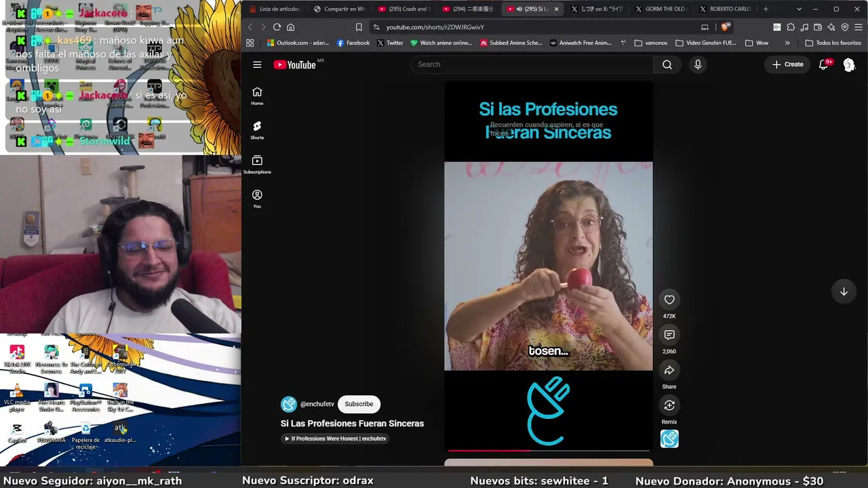Open the CapCut desktop shortcut
The width and height of the screenshot is (868, 488).
tap(17, 432)
